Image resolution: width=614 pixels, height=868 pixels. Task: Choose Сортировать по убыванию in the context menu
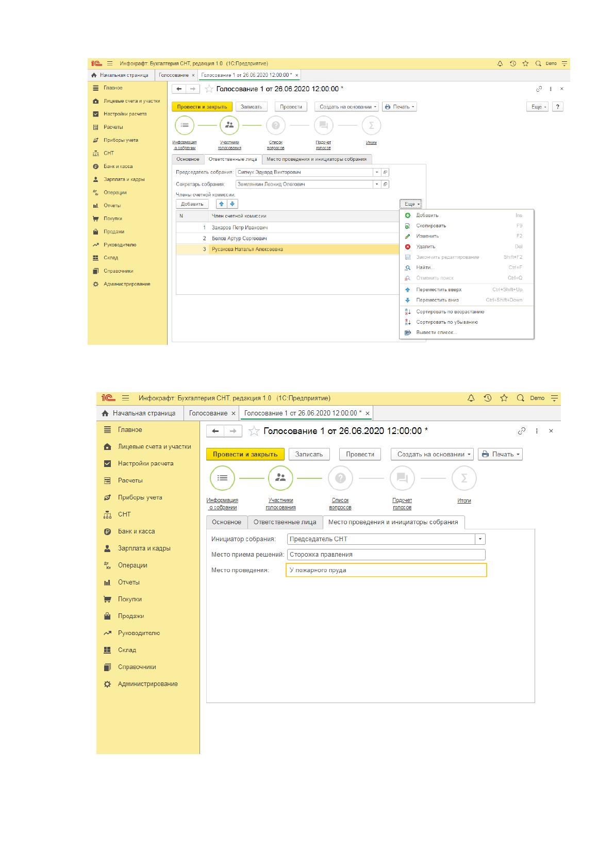click(x=467, y=322)
